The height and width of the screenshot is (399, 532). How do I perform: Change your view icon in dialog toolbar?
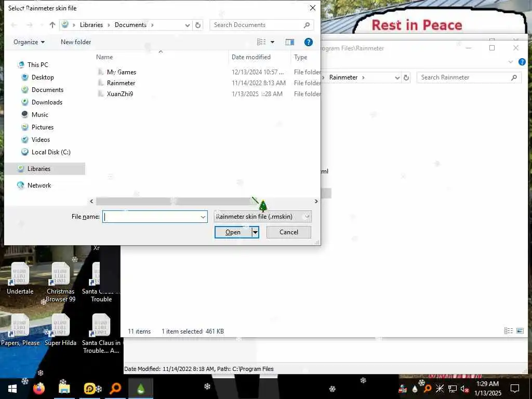pos(261,42)
